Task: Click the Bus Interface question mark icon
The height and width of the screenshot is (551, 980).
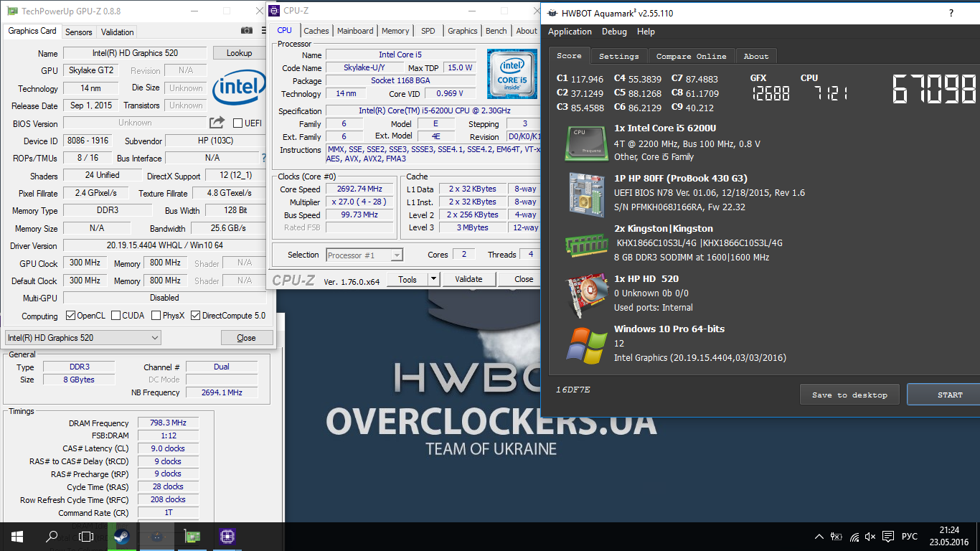Action: (263, 158)
